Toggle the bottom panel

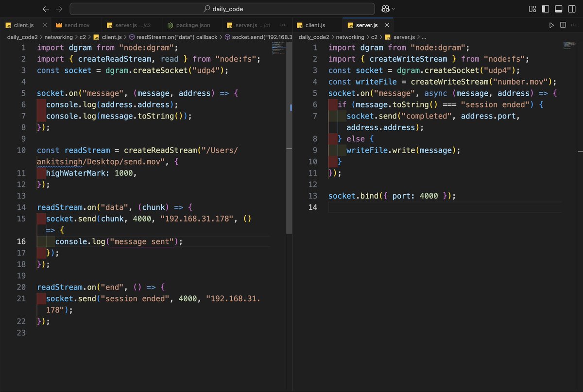(559, 9)
